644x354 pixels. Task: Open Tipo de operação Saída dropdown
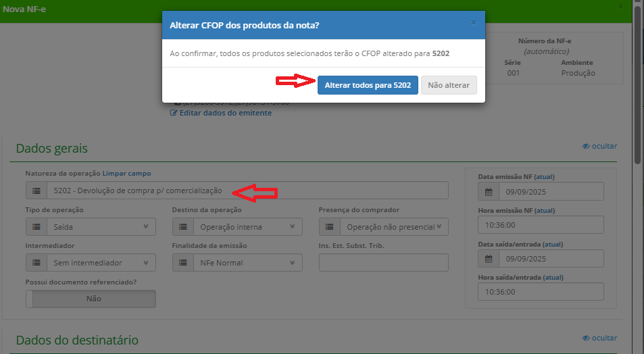click(101, 227)
